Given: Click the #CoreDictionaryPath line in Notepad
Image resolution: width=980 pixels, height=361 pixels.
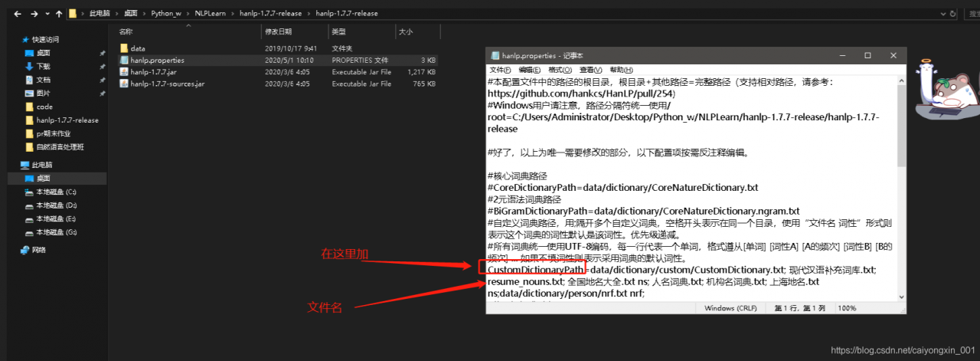Looking at the screenshot, I should coord(622,187).
